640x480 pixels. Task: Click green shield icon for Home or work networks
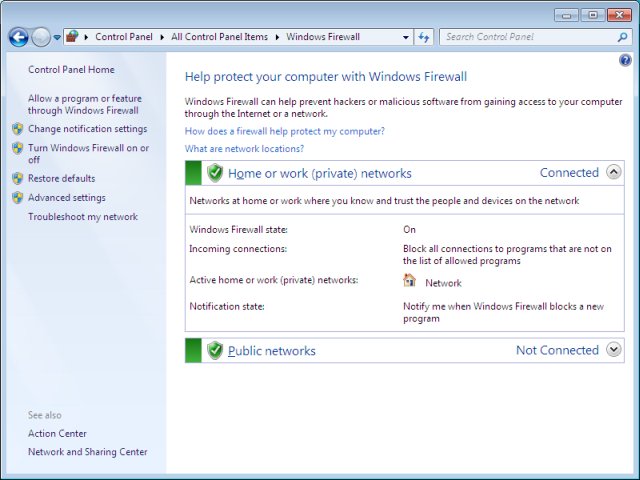coord(215,173)
